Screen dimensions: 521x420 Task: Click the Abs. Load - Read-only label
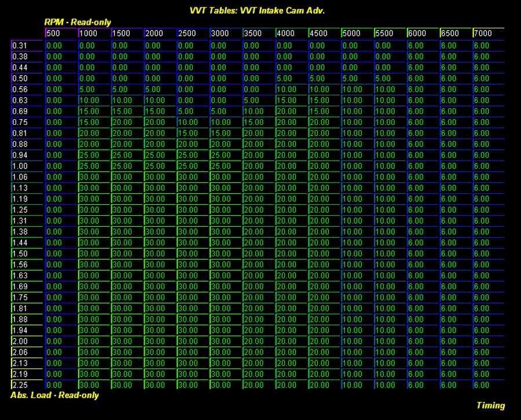(55, 396)
